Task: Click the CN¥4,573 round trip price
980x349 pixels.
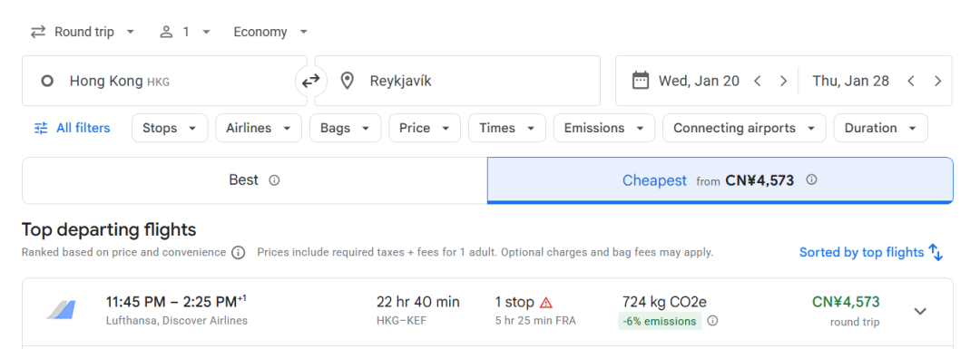Action: click(x=846, y=302)
